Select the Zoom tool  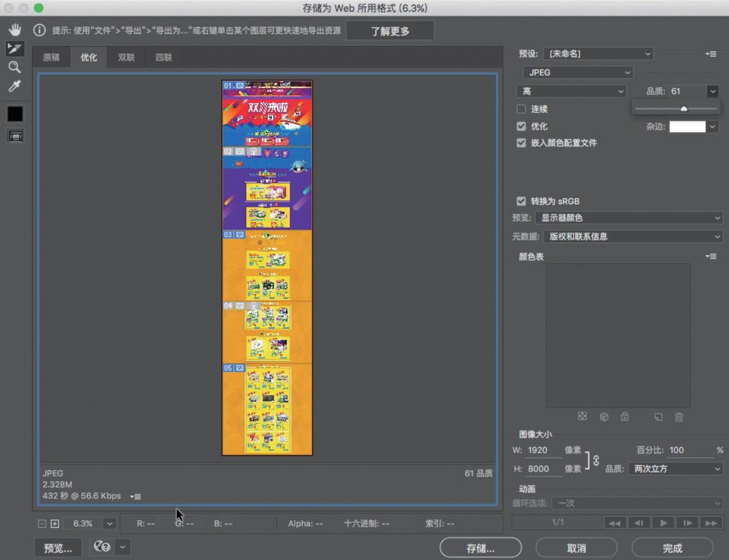tap(15, 67)
